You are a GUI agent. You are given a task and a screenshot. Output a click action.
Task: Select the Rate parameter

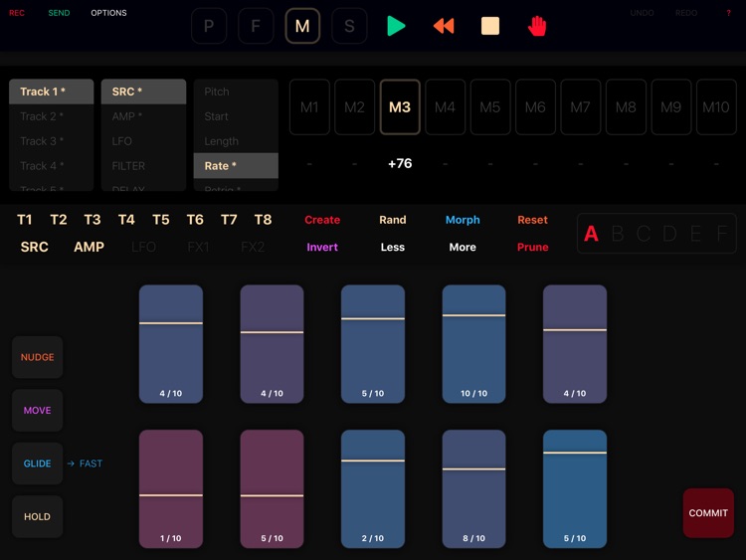coord(236,165)
